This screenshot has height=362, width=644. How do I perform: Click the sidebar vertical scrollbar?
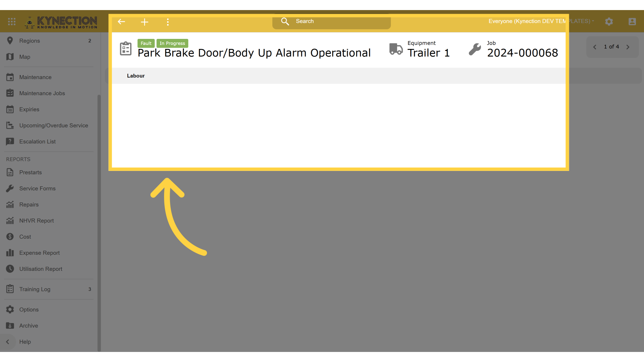click(x=99, y=223)
